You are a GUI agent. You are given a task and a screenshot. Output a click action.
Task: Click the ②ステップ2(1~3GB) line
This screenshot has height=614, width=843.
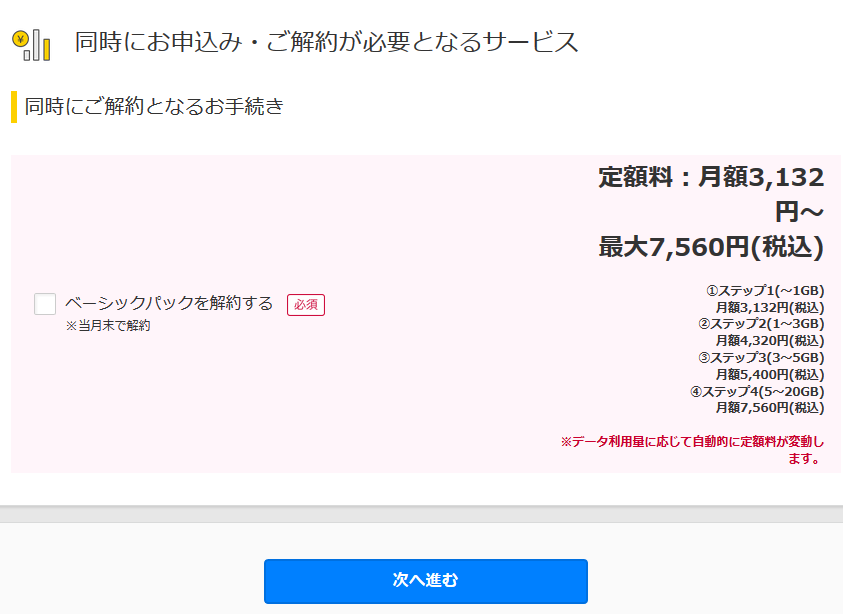click(x=761, y=324)
